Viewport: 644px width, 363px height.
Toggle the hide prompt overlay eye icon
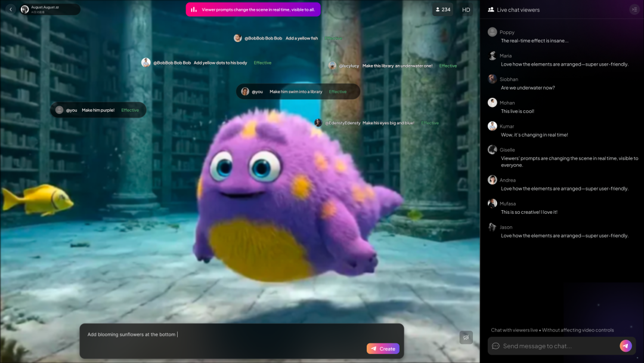tap(466, 337)
